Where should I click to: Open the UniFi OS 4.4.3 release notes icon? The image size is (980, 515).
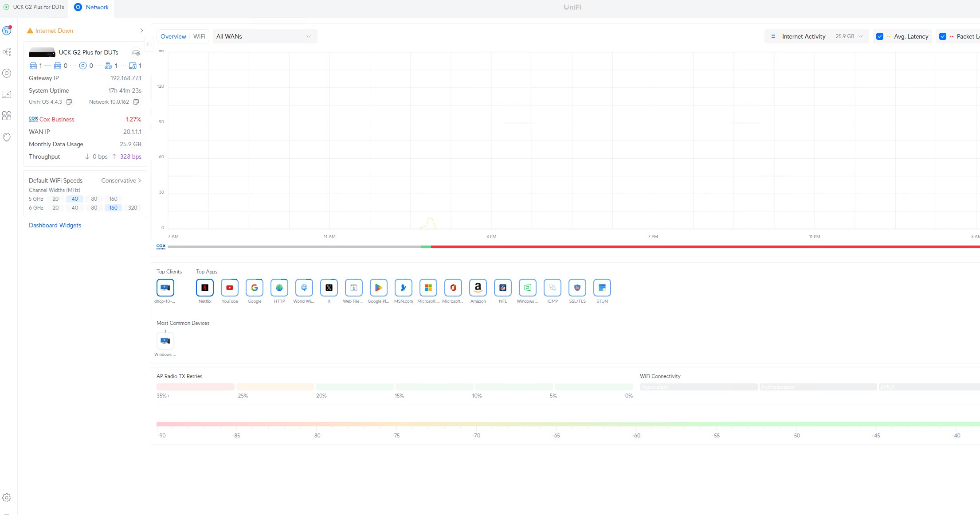pos(69,102)
